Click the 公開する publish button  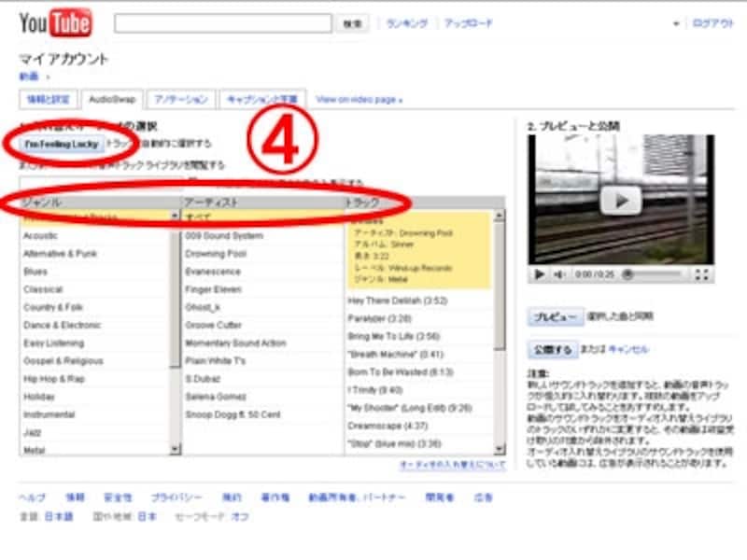coord(553,349)
